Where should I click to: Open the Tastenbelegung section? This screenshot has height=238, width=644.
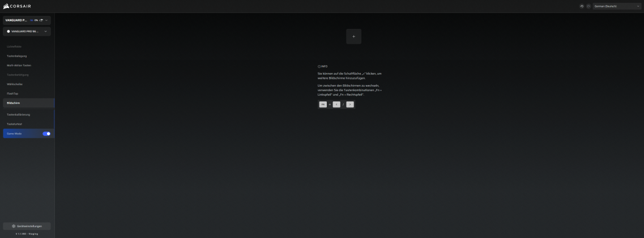click(x=17, y=56)
